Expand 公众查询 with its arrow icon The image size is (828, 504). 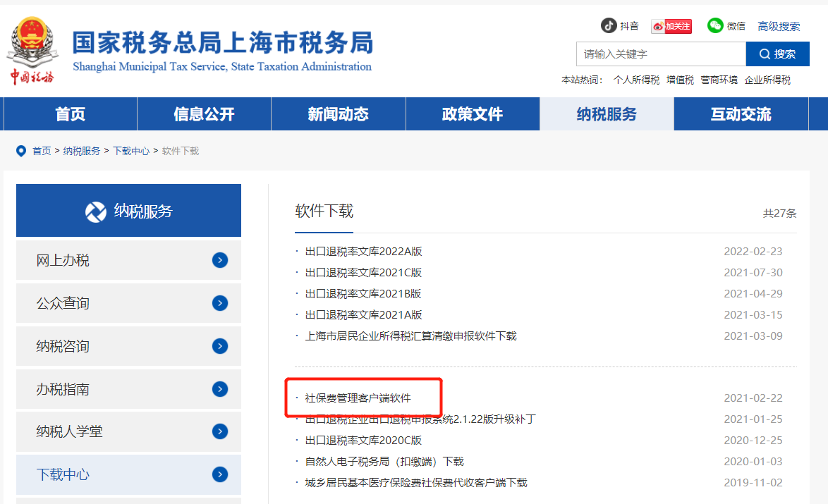coord(220,303)
